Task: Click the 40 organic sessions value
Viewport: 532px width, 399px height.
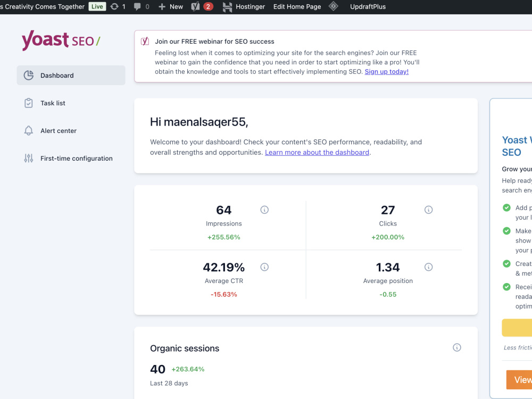Action: pyautogui.click(x=158, y=369)
